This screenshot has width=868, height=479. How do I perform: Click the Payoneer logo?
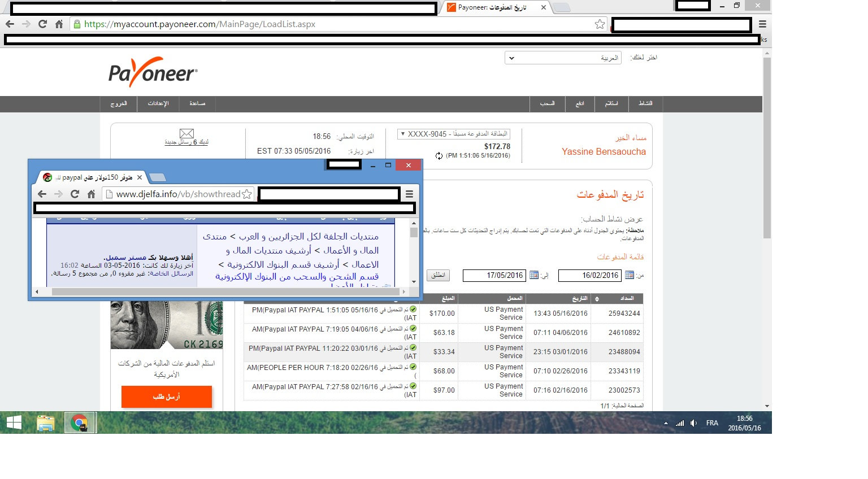click(x=153, y=72)
